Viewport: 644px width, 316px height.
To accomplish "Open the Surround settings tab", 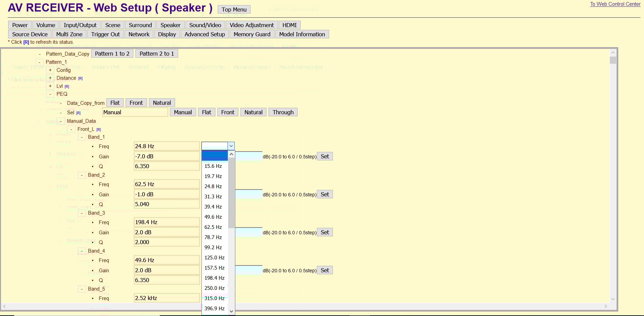I will tap(140, 25).
